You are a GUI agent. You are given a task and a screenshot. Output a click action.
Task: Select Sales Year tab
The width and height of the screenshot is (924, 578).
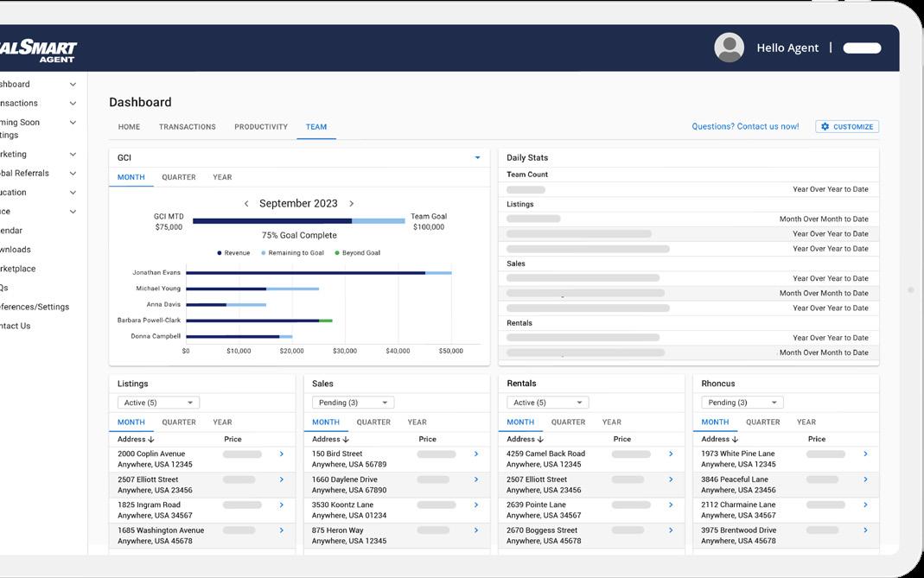(x=417, y=422)
